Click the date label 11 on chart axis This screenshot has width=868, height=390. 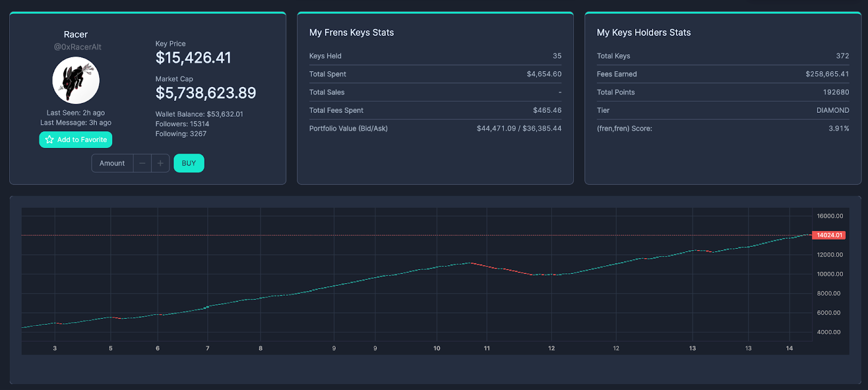pos(487,348)
